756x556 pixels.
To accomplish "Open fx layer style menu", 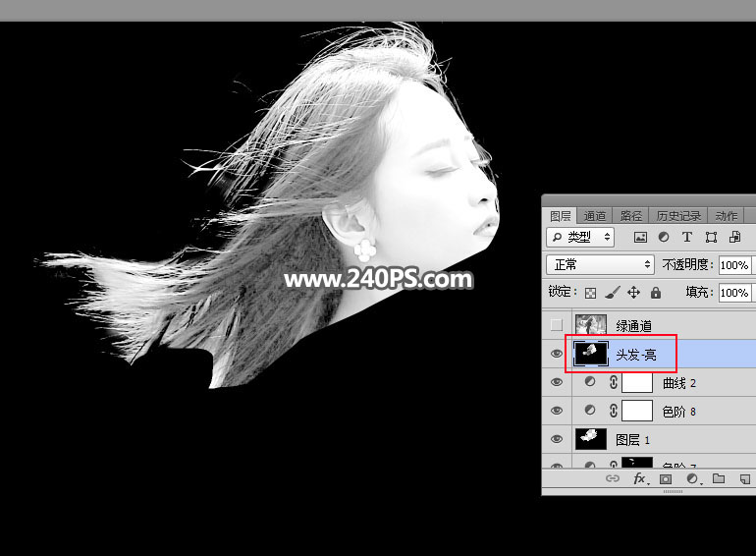I will (640, 478).
